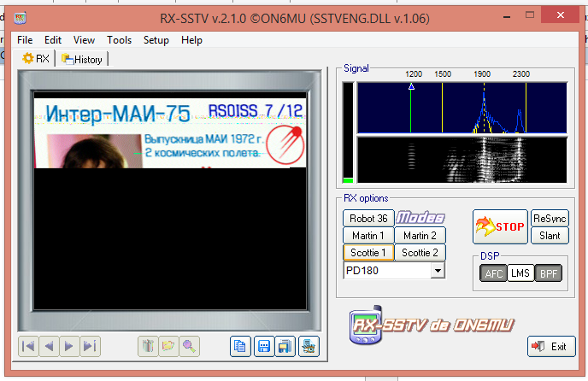Open the Edit menu
Viewport: 588px width, 381px height.
click(x=53, y=40)
